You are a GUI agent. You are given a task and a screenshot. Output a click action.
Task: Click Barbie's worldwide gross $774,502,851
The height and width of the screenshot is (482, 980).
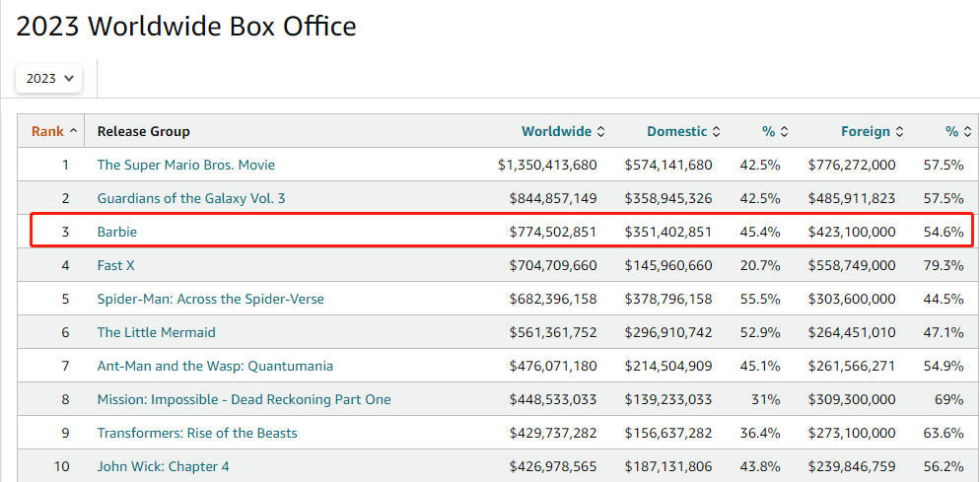(552, 232)
